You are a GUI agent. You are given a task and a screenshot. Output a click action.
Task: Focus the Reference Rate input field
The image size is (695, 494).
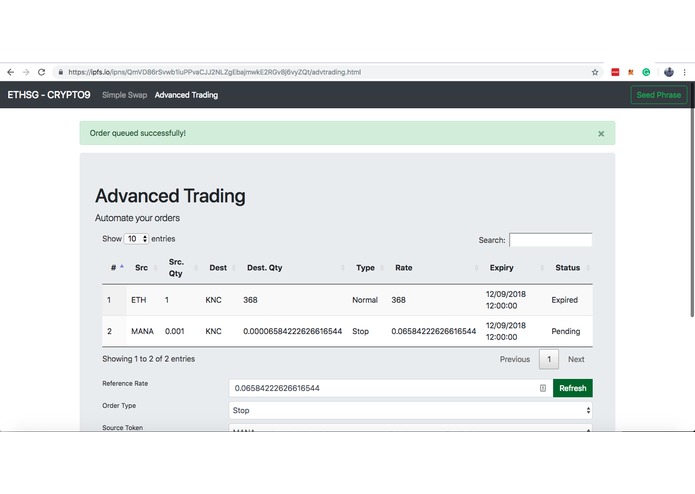coord(390,388)
